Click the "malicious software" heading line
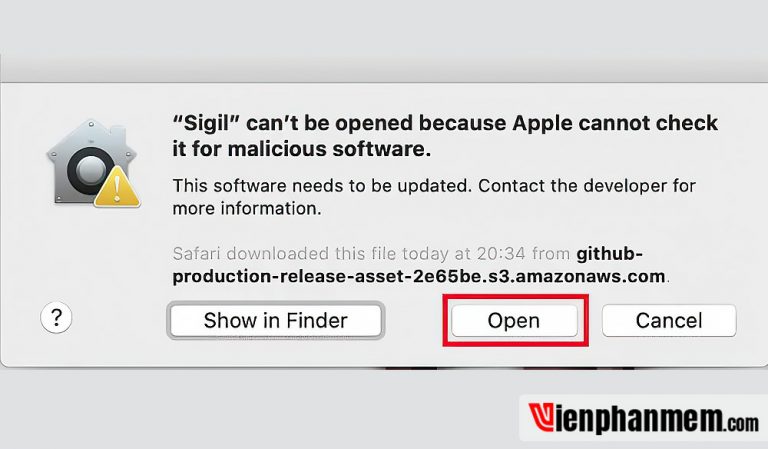The height and width of the screenshot is (449, 768). pyautogui.click(x=302, y=149)
